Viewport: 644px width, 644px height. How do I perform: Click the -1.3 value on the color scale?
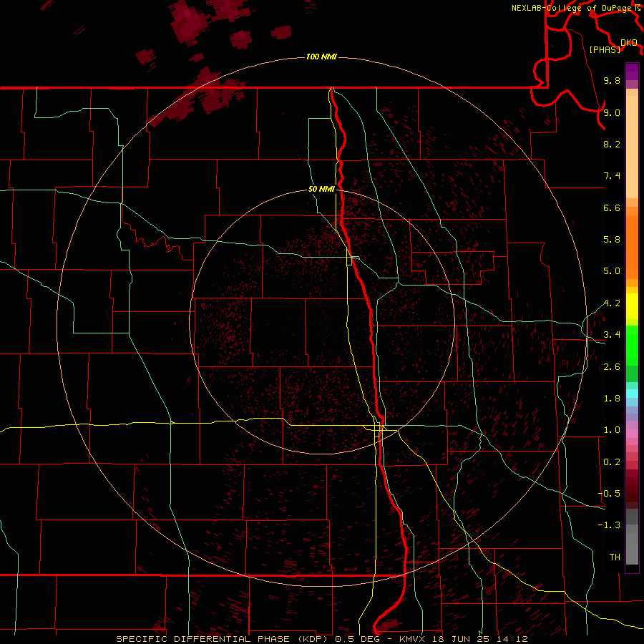(x=610, y=525)
